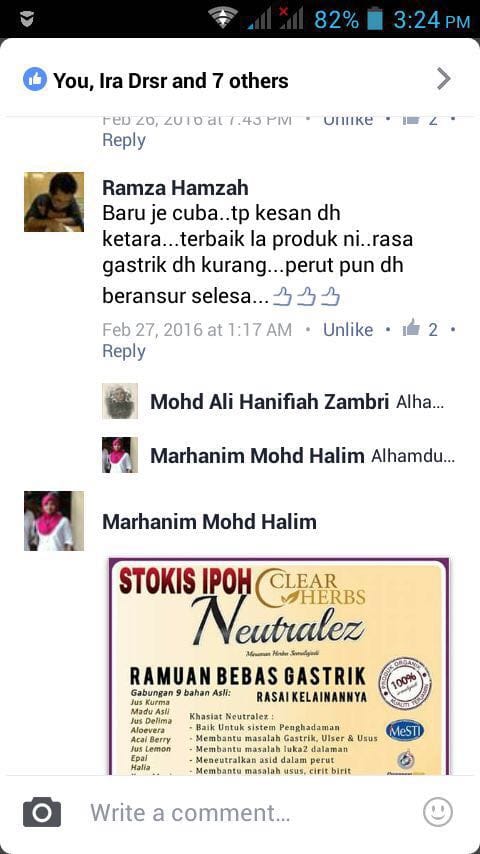Open the emoji smiley picker
480x854 pixels.
tap(438, 812)
